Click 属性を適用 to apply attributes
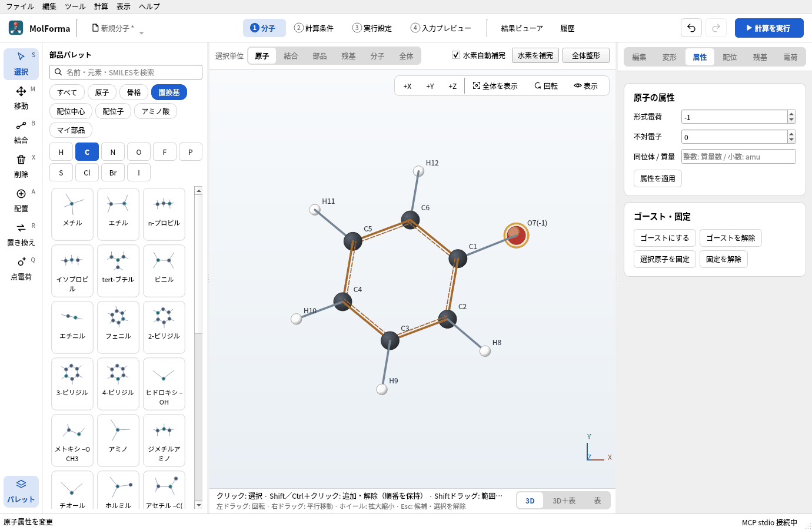This screenshot has height=530, width=812. pyautogui.click(x=658, y=178)
